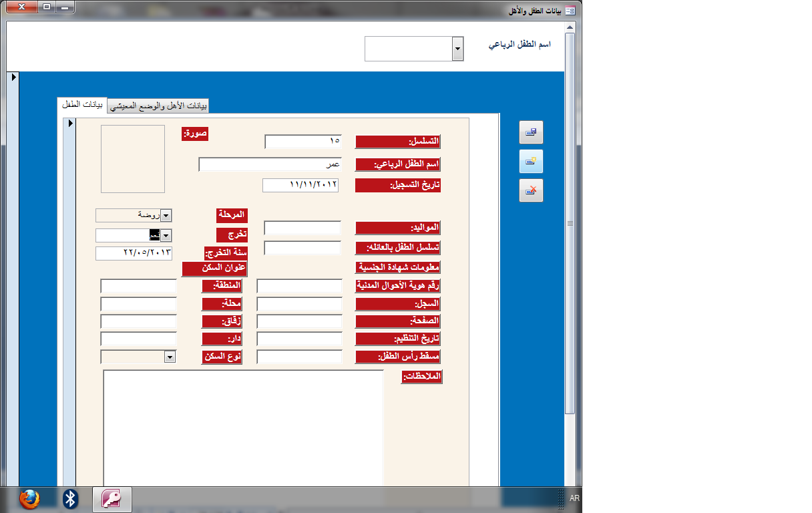Click the Microsoft Access taskbar icon

111,500
